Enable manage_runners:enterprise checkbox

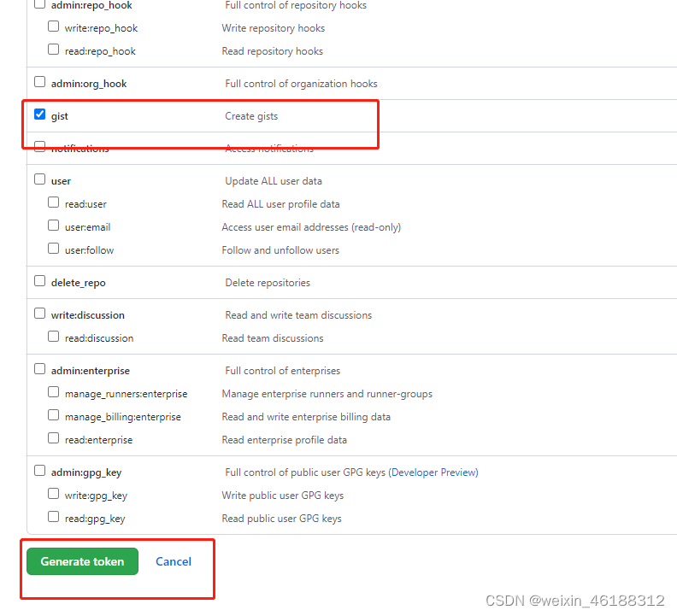tap(54, 392)
